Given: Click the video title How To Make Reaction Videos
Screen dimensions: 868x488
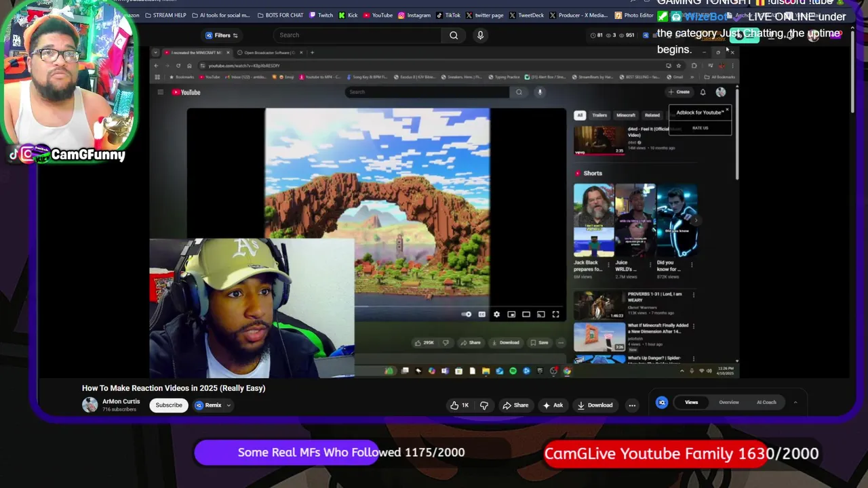Looking at the screenshot, I should pos(174,388).
